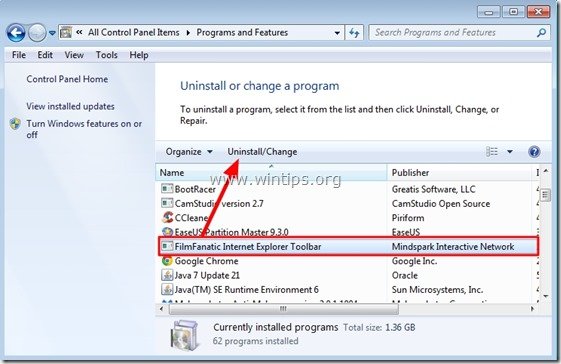
Task: Refresh Programs and Features view
Action: [x=354, y=33]
